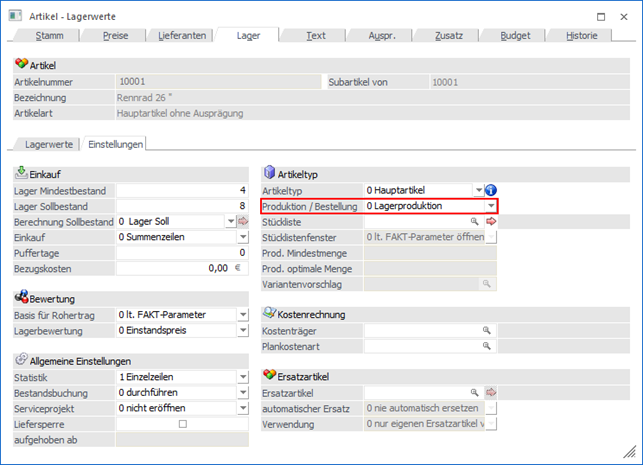The width and height of the screenshot is (643, 465).
Task: Open the Lieferanten tab
Action: point(183,35)
